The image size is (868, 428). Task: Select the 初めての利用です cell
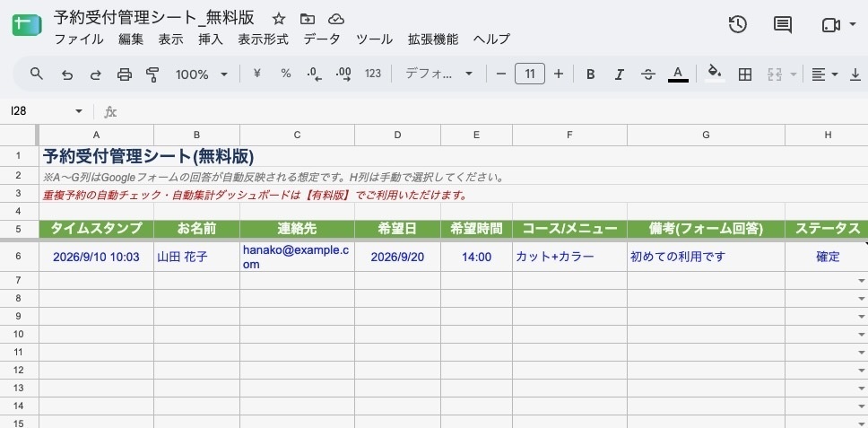point(706,257)
